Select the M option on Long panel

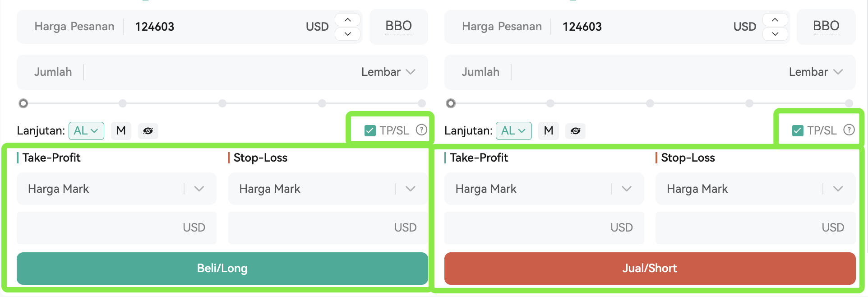tap(121, 131)
